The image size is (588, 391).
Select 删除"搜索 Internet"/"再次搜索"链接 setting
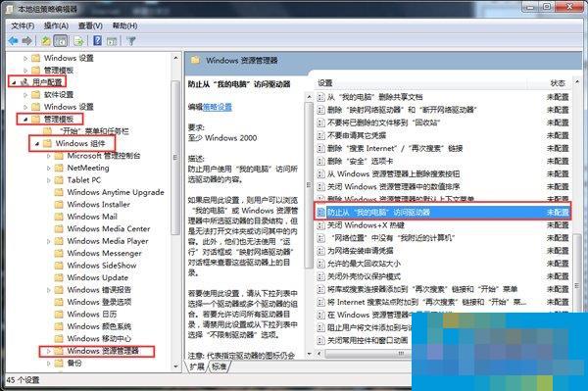click(395, 148)
